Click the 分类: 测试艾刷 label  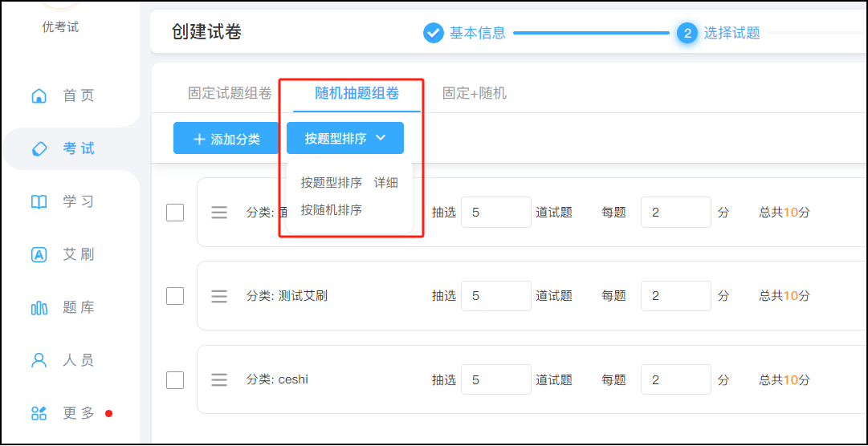click(x=287, y=297)
